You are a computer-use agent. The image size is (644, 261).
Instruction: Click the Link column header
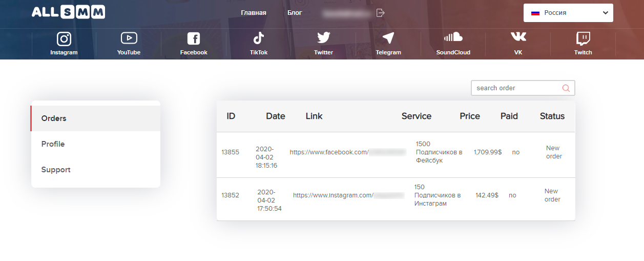tap(314, 116)
